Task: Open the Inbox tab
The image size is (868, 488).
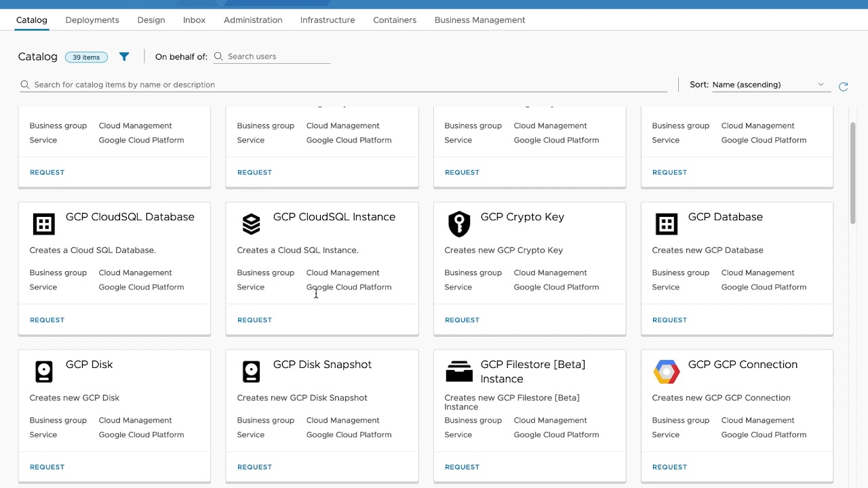Action: [x=194, y=20]
